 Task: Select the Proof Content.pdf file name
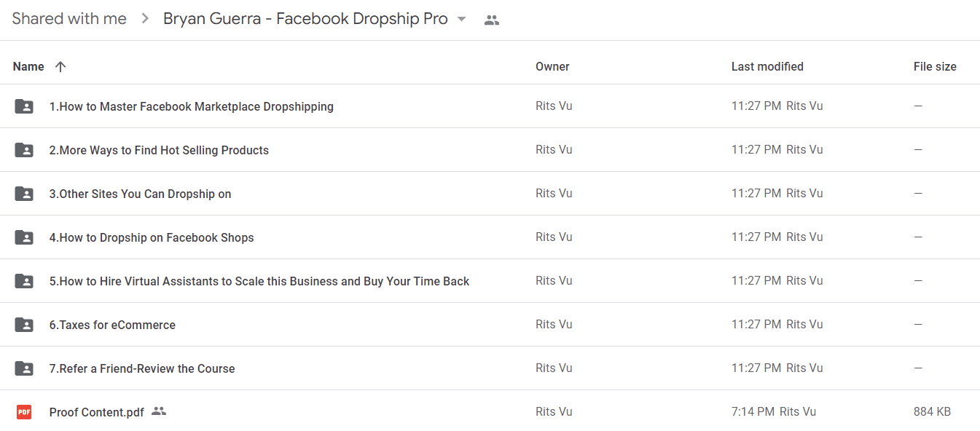[96, 412]
